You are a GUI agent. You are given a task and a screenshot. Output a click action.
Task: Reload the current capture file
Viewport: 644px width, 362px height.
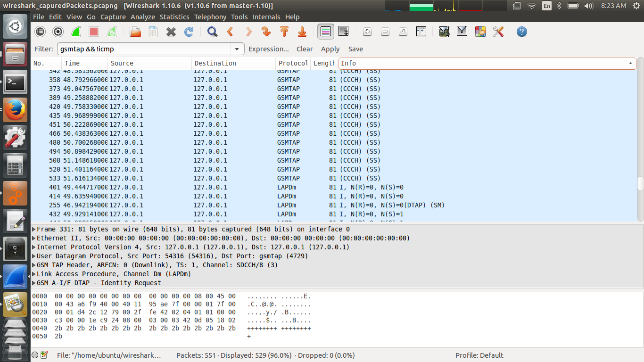click(189, 32)
